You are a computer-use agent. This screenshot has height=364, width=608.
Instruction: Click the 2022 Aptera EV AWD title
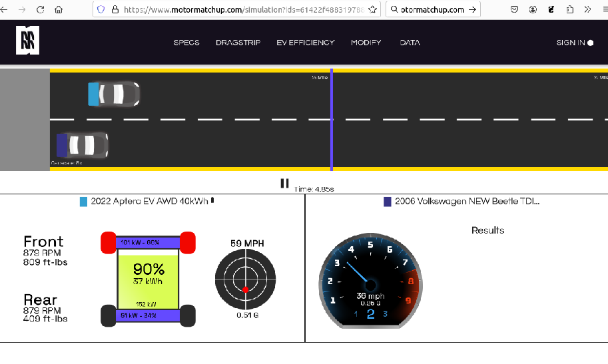pos(149,201)
